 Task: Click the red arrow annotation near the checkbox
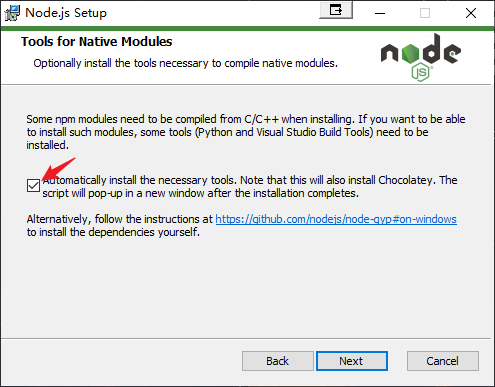point(58,170)
